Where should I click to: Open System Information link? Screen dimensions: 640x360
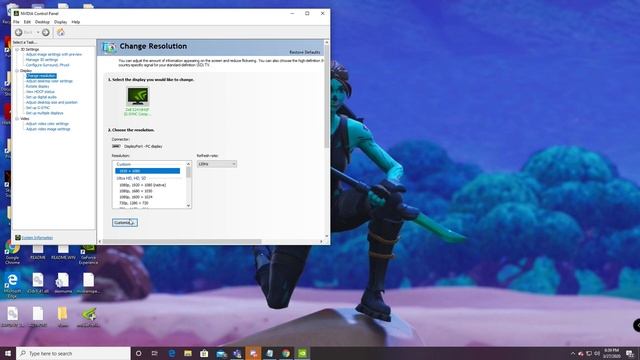(x=37, y=238)
